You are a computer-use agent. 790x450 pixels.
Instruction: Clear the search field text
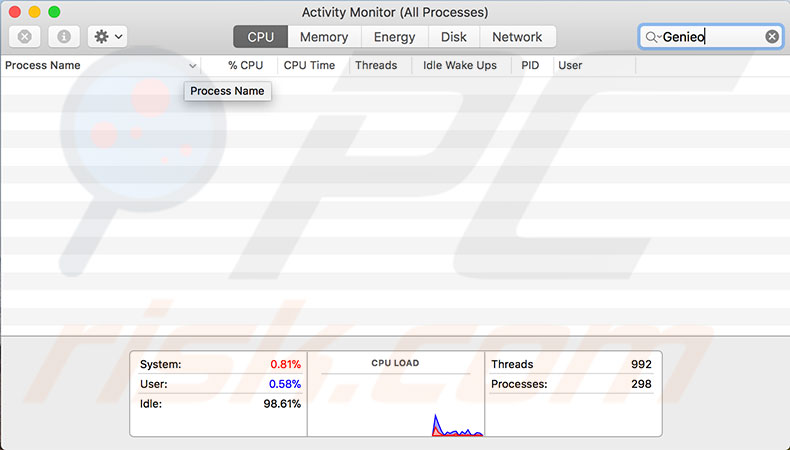coord(772,36)
